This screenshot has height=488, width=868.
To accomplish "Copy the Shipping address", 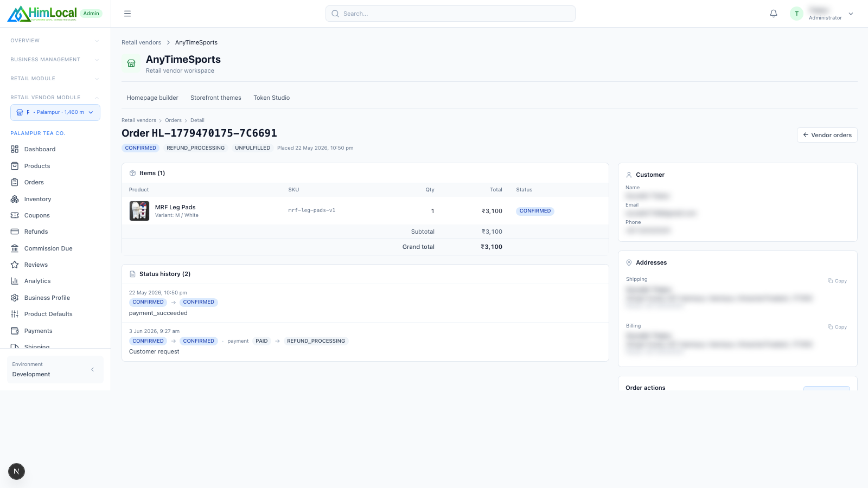I will (x=837, y=281).
